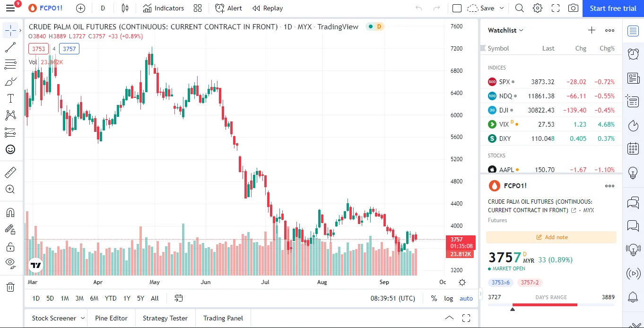The width and height of the screenshot is (644, 328).
Task: Open the Indicators dialog
Action: (164, 8)
